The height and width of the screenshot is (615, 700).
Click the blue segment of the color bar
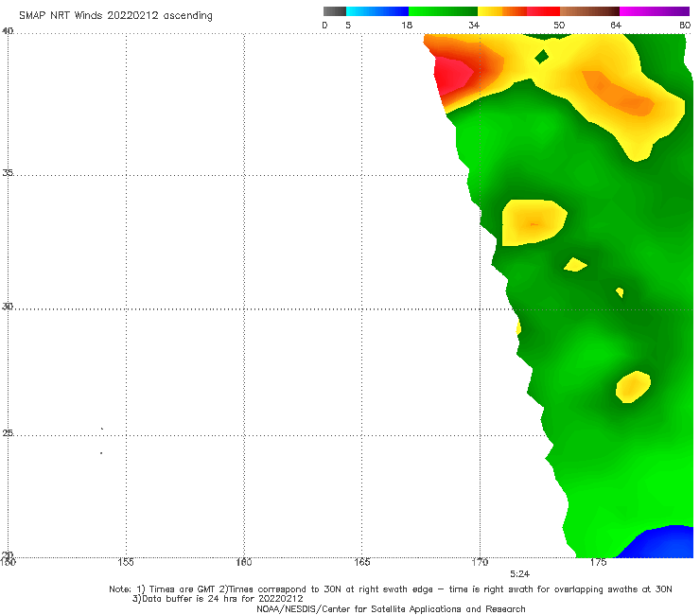(377, 11)
